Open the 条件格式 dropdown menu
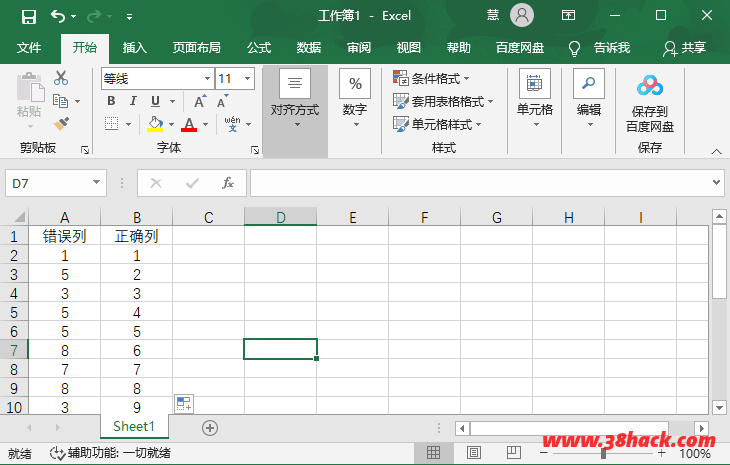The width and height of the screenshot is (730, 465). pyautogui.click(x=432, y=78)
